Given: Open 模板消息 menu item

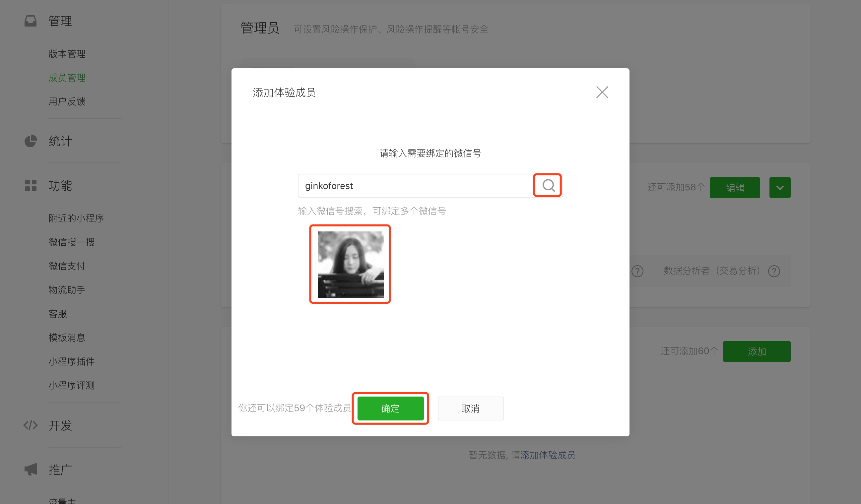Looking at the screenshot, I should pyautogui.click(x=67, y=338).
